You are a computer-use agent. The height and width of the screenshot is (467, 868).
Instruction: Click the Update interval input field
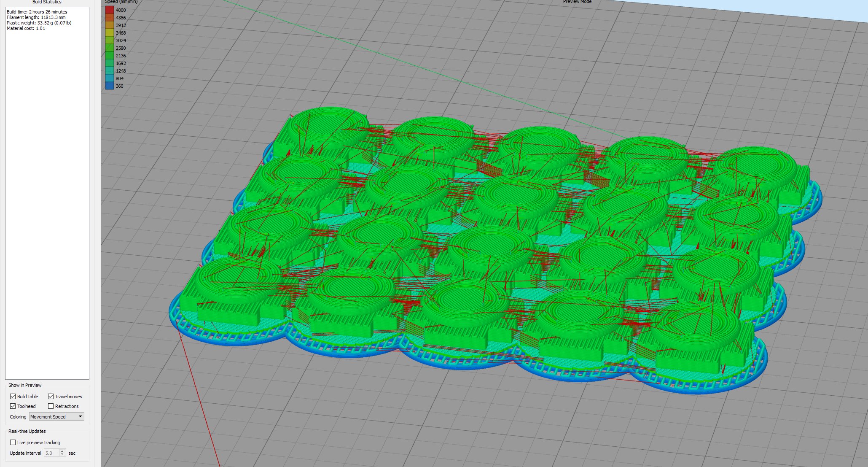[x=51, y=453]
